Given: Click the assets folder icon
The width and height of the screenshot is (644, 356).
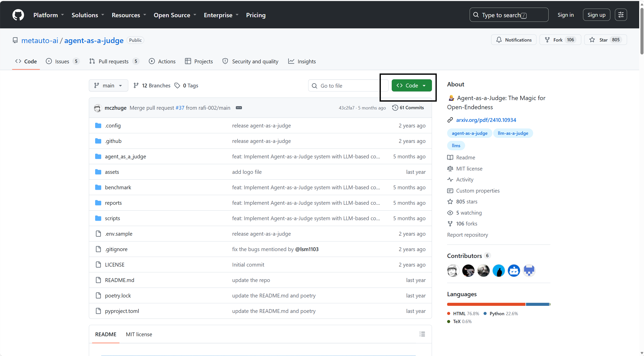Looking at the screenshot, I should (98, 172).
